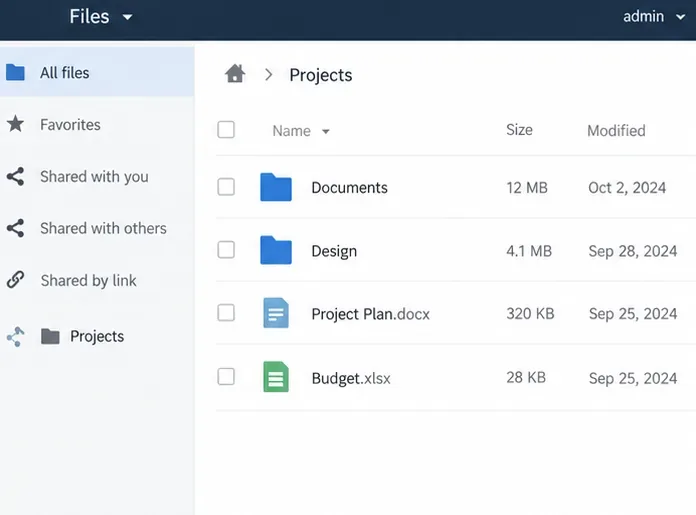Check the Design row checkbox

pyautogui.click(x=226, y=250)
